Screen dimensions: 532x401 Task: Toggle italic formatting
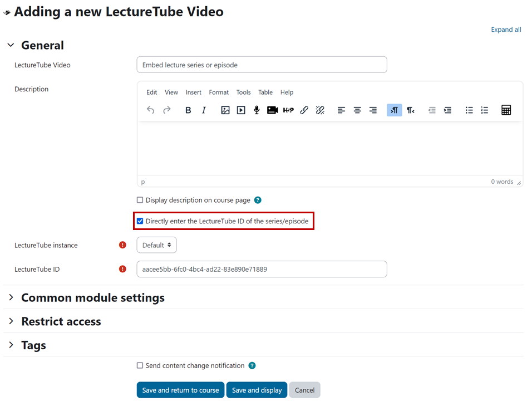pyautogui.click(x=204, y=110)
